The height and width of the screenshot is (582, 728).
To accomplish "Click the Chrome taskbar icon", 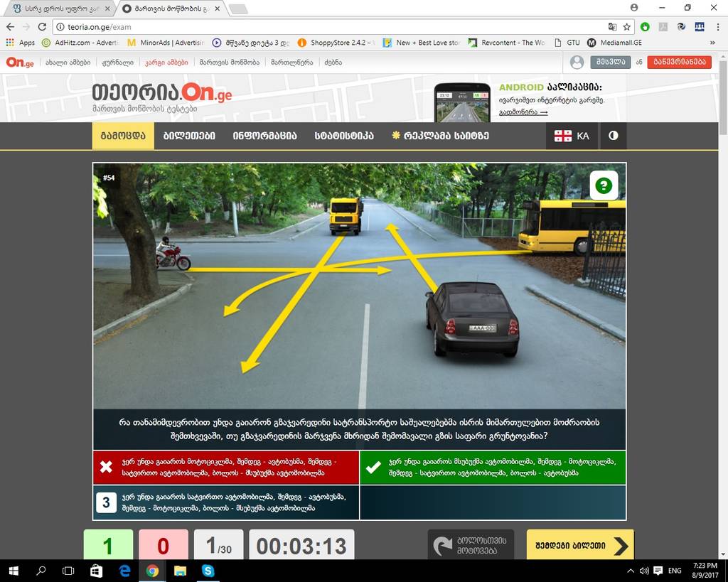I will pos(152,571).
